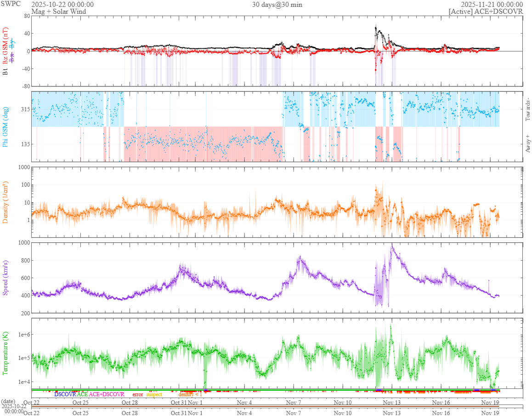Click the green data source status strip

[265, 390]
